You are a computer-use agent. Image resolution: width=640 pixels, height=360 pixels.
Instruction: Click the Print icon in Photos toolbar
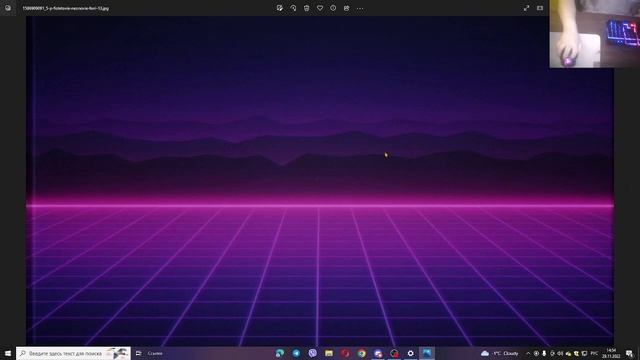point(347,8)
